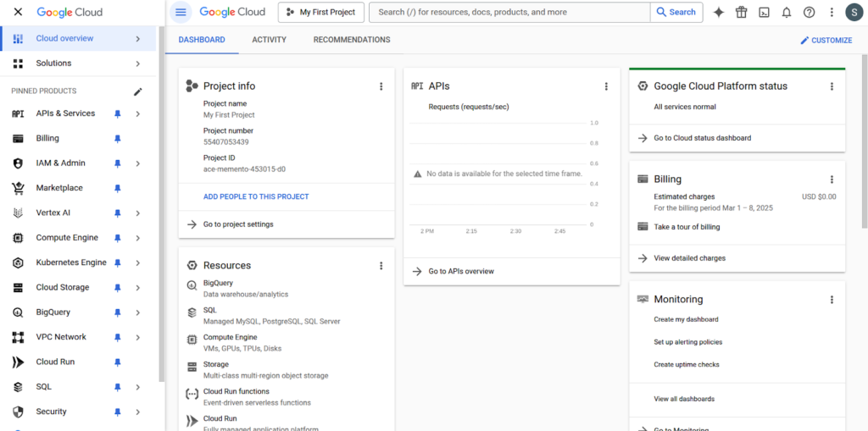Open the gift free trial icon
The width and height of the screenshot is (868, 431).
coord(741,12)
